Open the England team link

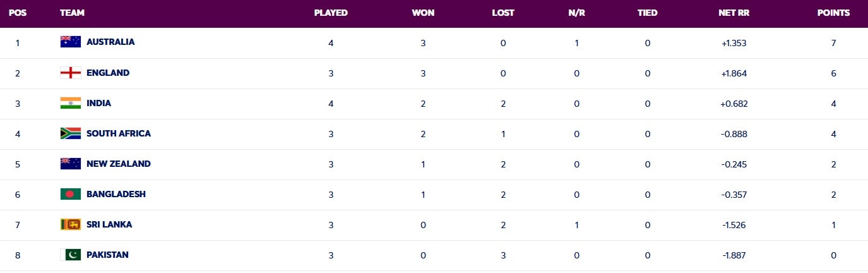[x=108, y=73]
